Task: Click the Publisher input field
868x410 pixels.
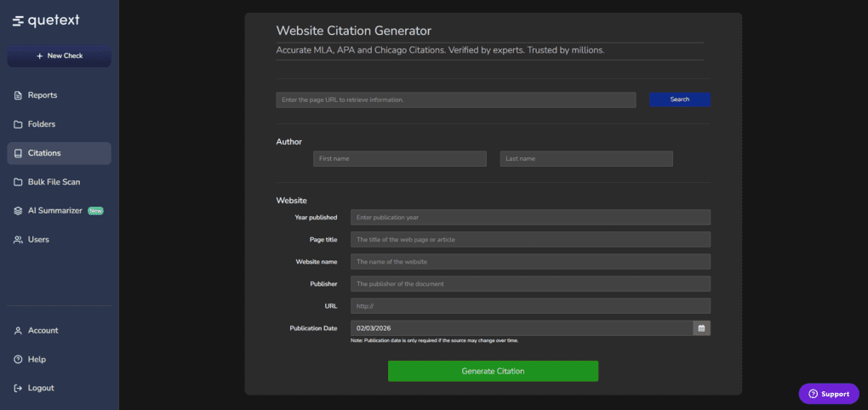Action: tap(530, 284)
